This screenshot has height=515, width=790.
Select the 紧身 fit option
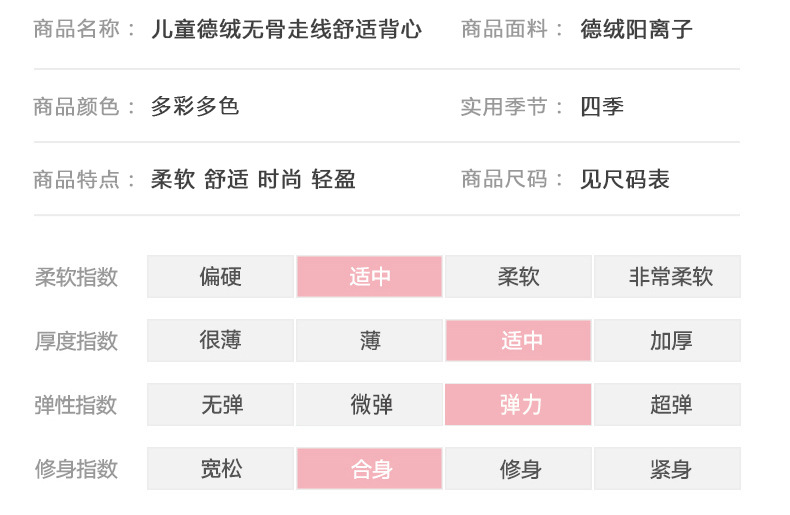667,469
